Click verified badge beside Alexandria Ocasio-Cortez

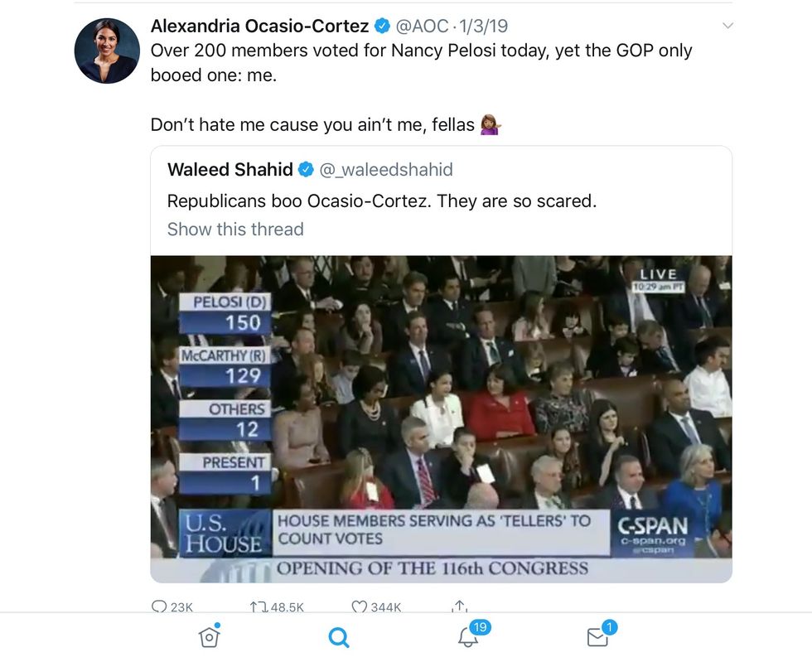(x=382, y=27)
